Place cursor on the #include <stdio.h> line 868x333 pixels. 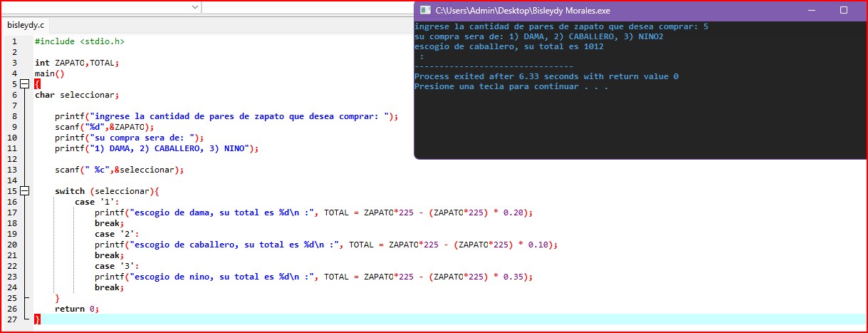pos(78,41)
